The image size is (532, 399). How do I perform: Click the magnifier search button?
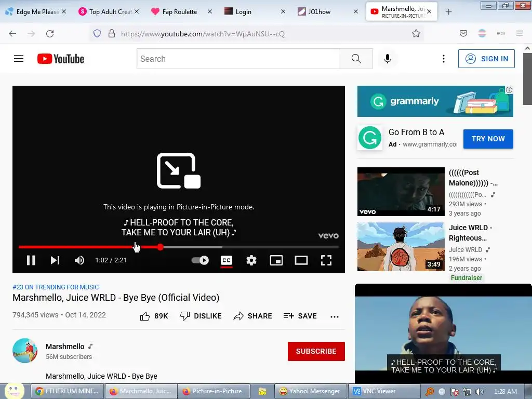pos(356,59)
